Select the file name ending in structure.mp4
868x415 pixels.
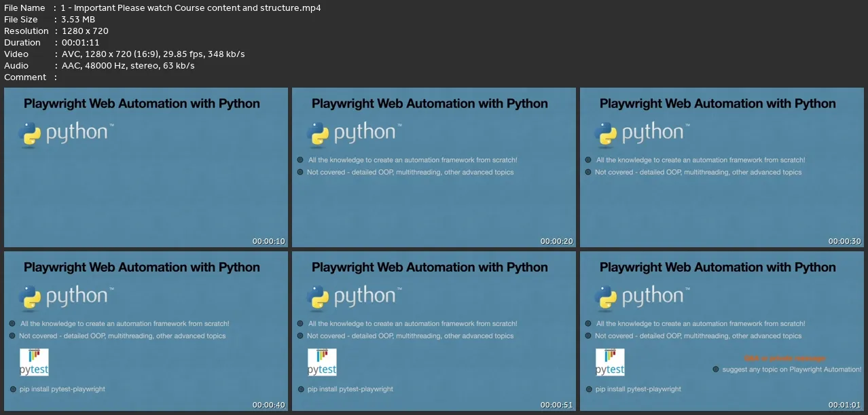pos(191,8)
